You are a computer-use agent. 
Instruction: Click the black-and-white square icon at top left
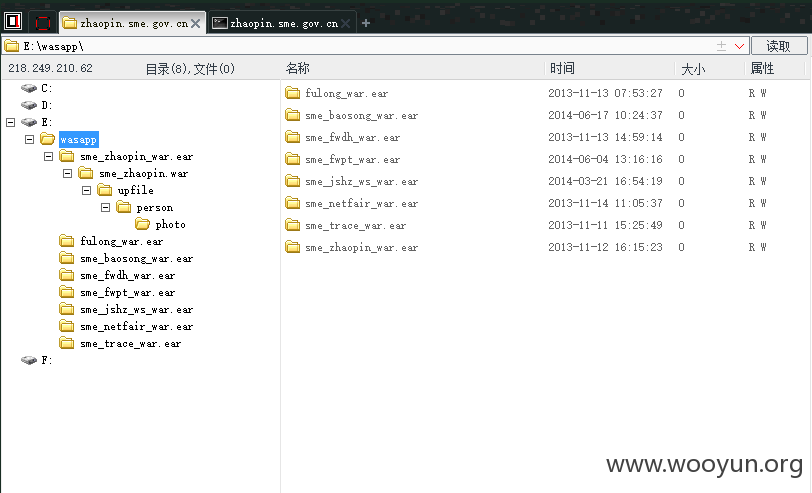pos(13,22)
